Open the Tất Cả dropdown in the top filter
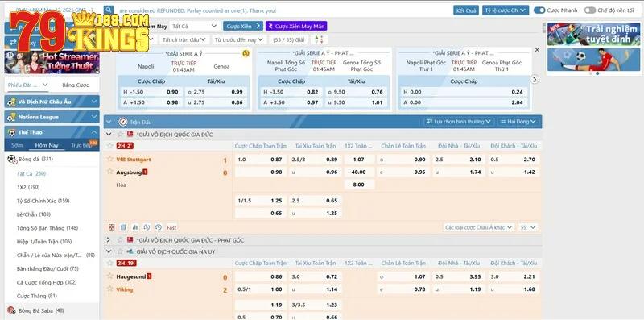 pos(195,26)
